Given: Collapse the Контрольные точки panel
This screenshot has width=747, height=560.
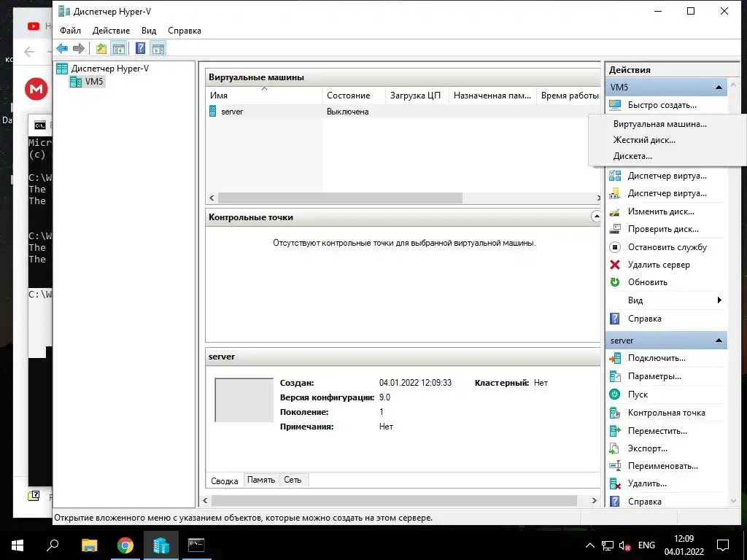Looking at the screenshot, I should (x=595, y=217).
